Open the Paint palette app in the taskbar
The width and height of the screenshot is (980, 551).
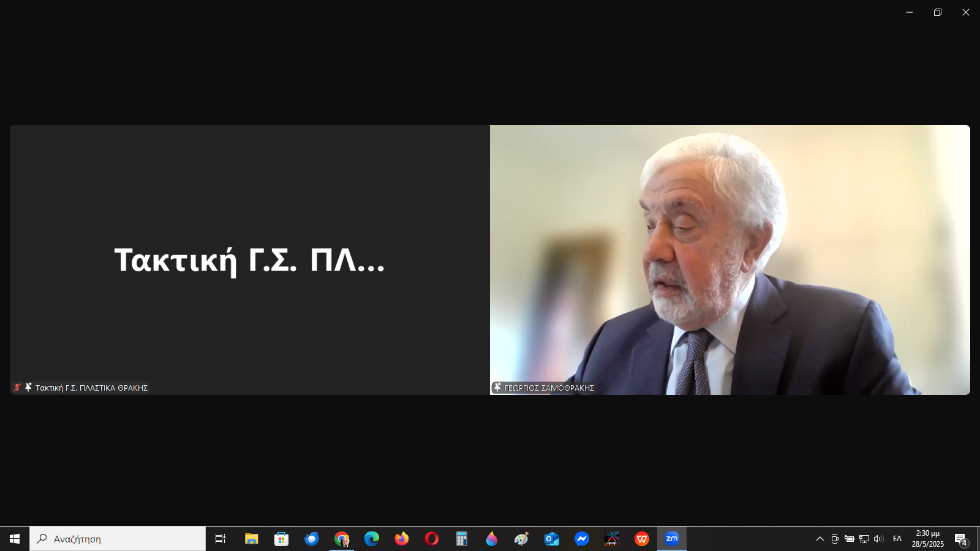pyautogui.click(x=522, y=539)
